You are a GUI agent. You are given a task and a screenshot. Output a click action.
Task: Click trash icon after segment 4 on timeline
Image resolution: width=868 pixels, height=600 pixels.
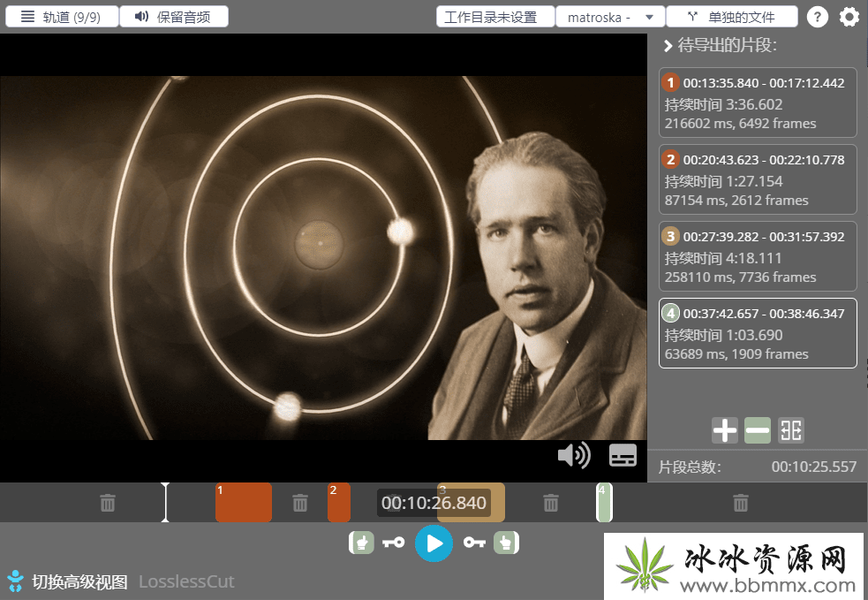[741, 503]
